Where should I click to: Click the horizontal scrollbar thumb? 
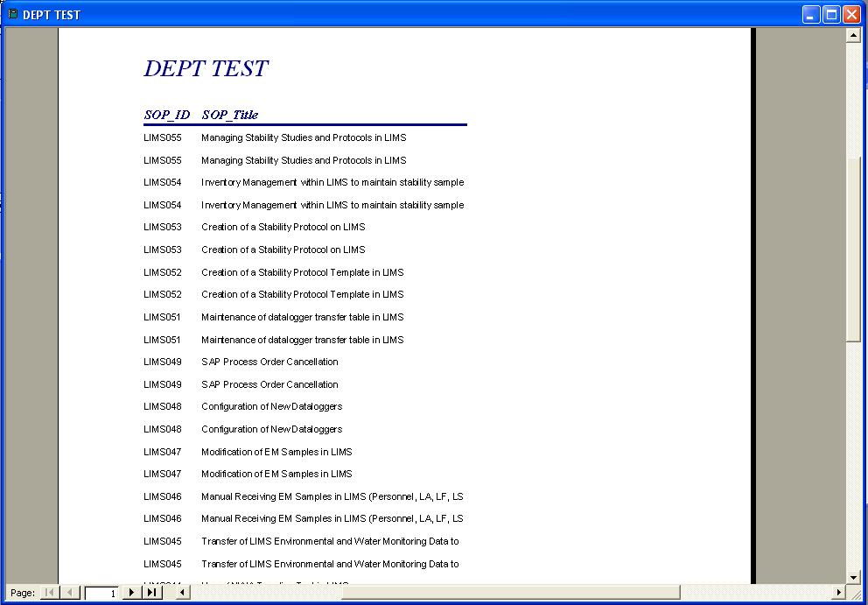click(510, 592)
